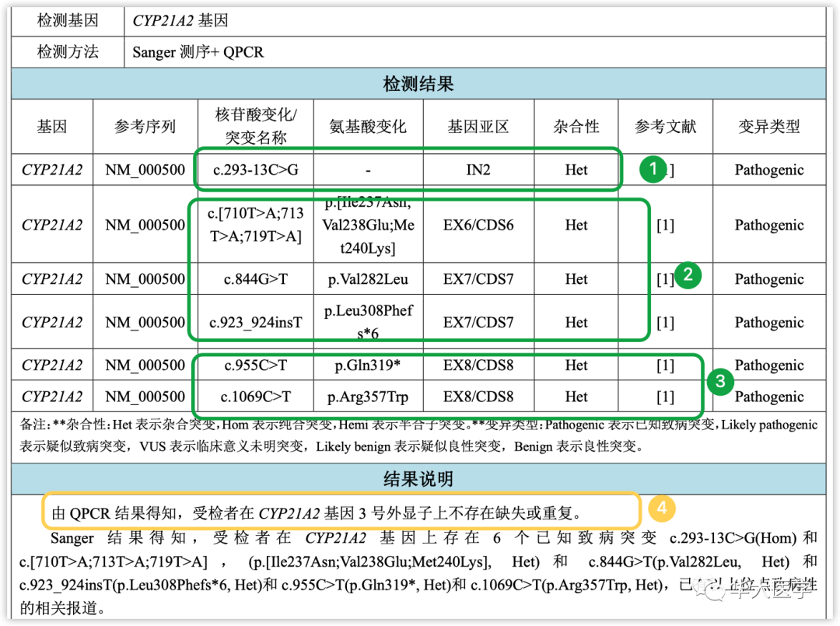Click the 检测方法 label cell
The width and height of the screenshot is (840, 626).
coord(68,52)
